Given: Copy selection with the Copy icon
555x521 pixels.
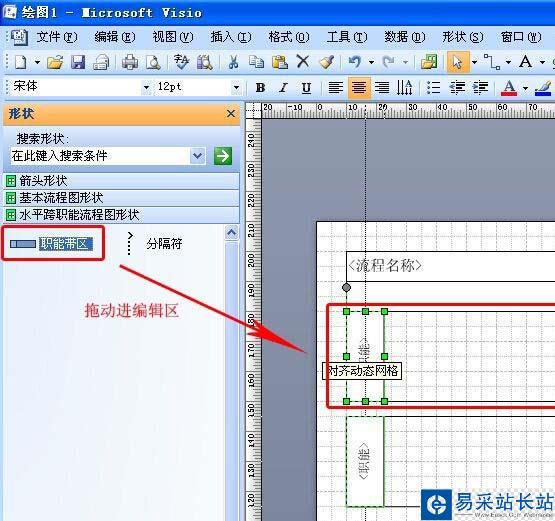Looking at the screenshot, I should coord(256,62).
